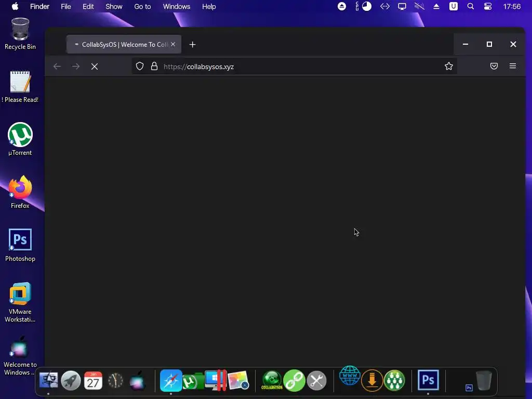Go forward to the next page

pyautogui.click(x=76, y=66)
